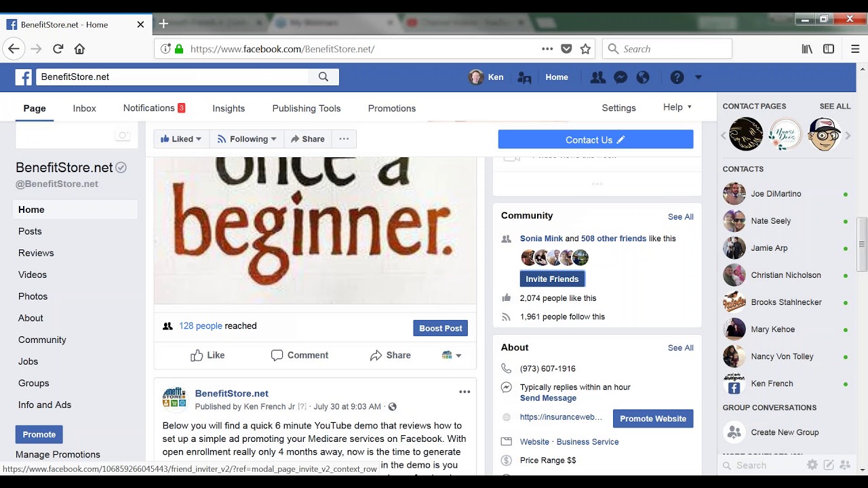Click the Help question mark icon

click(676, 77)
